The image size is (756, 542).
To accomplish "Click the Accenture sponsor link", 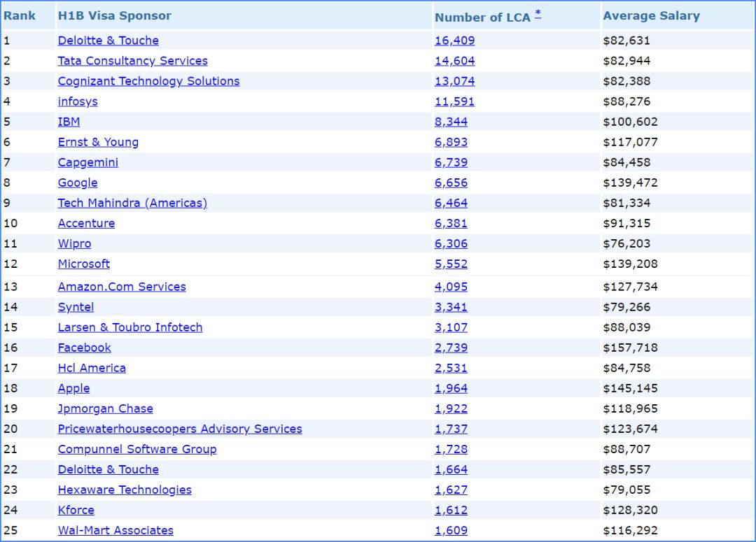I will tap(86, 223).
